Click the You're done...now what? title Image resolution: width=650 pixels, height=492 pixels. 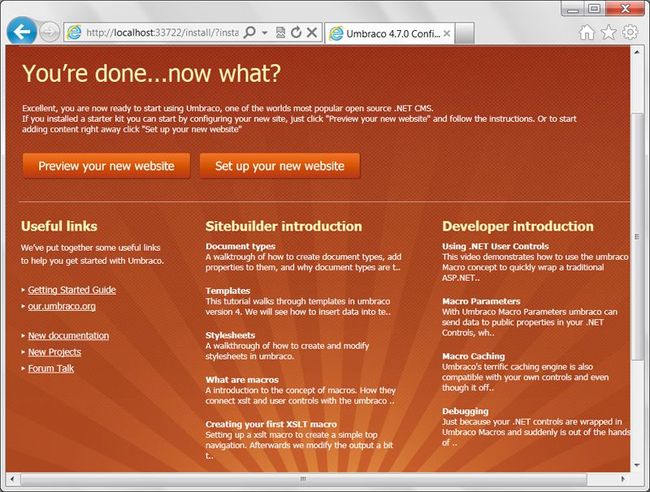coord(151,73)
